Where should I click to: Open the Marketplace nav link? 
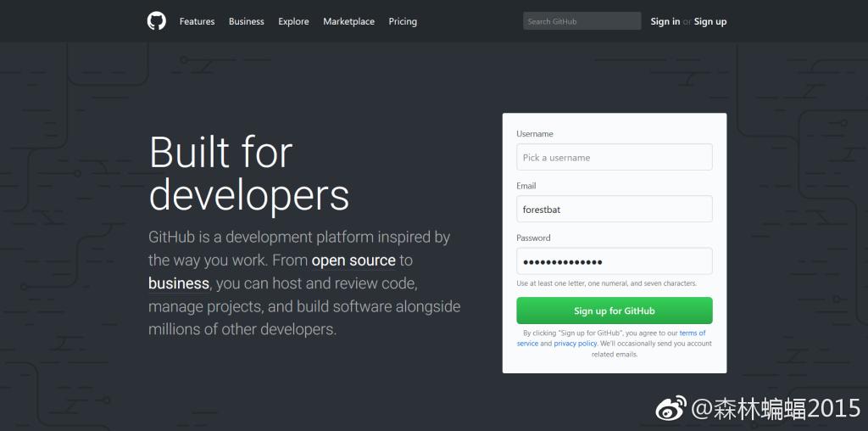click(348, 21)
